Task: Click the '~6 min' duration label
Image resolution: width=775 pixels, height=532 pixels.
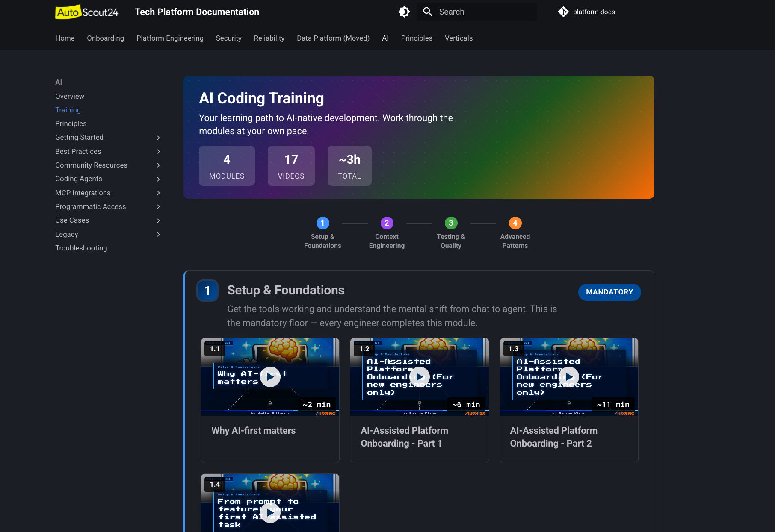Action: [x=466, y=404]
